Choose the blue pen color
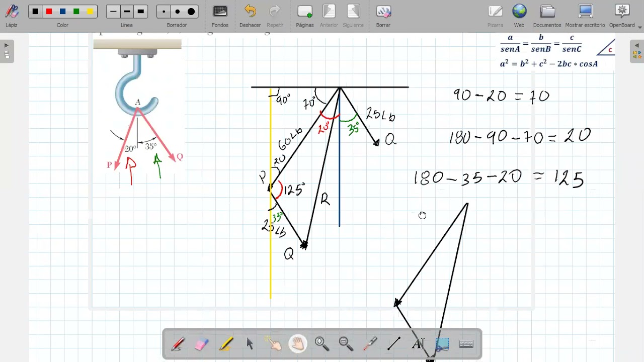644x362 pixels. tap(62, 12)
